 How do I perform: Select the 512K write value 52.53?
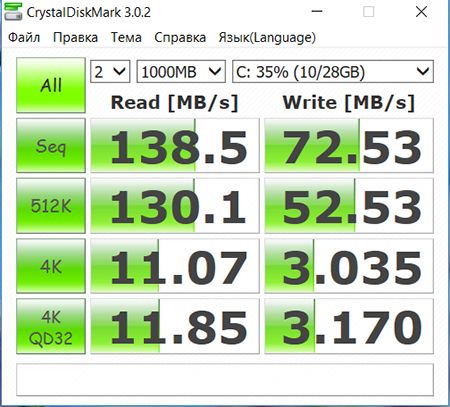click(349, 206)
